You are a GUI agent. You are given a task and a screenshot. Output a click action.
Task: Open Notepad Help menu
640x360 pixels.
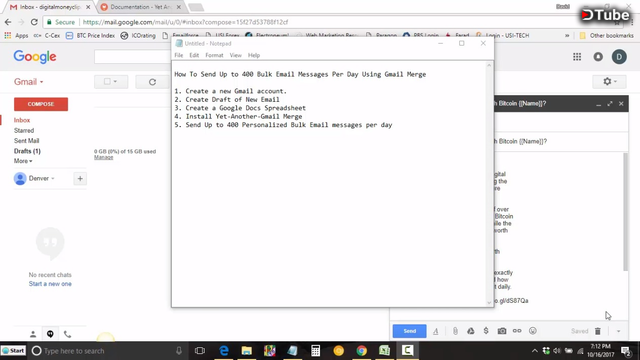tap(254, 55)
